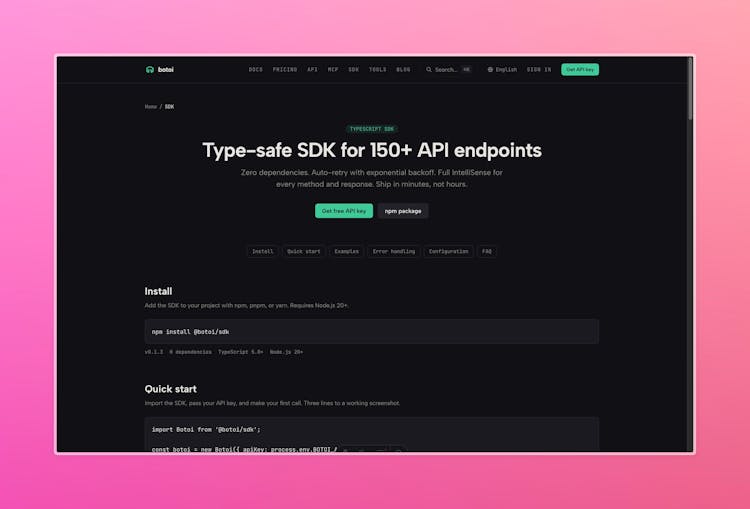Click the Sign In link
Screen dimensions: 750x509
(539, 70)
